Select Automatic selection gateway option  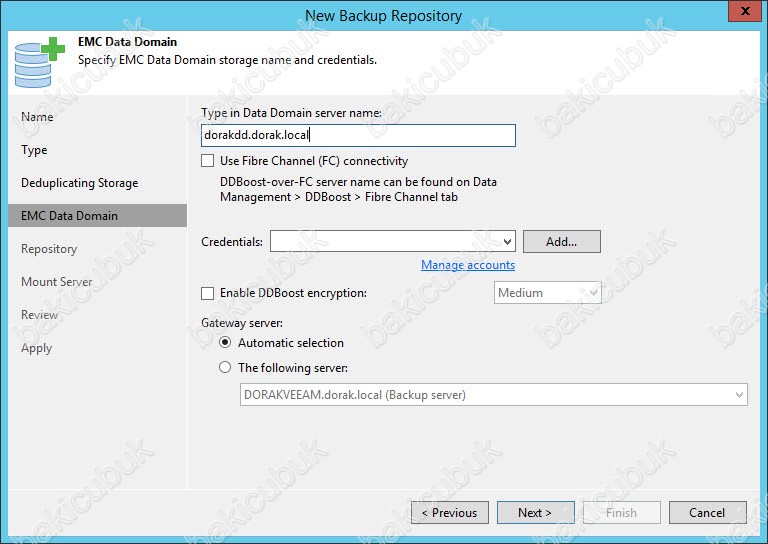pyautogui.click(x=225, y=343)
